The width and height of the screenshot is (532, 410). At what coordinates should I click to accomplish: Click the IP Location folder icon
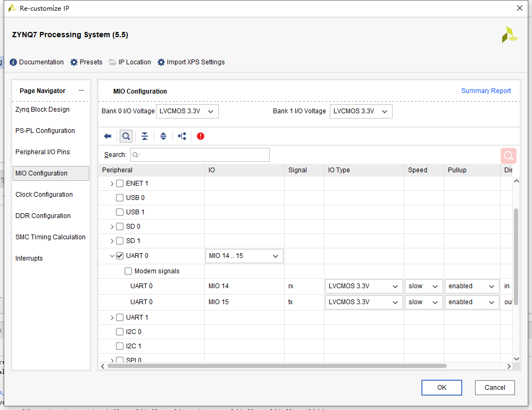pyautogui.click(x=113, y=62)
